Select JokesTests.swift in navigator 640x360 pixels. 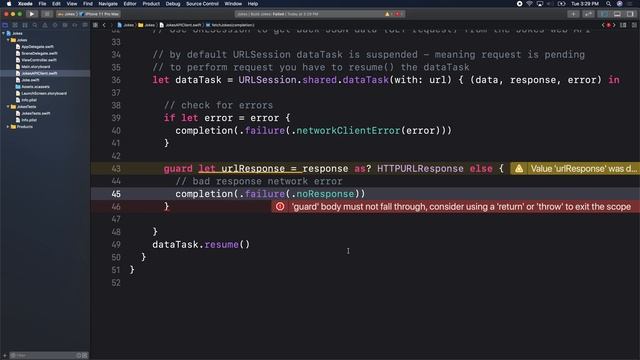[36, 113]
